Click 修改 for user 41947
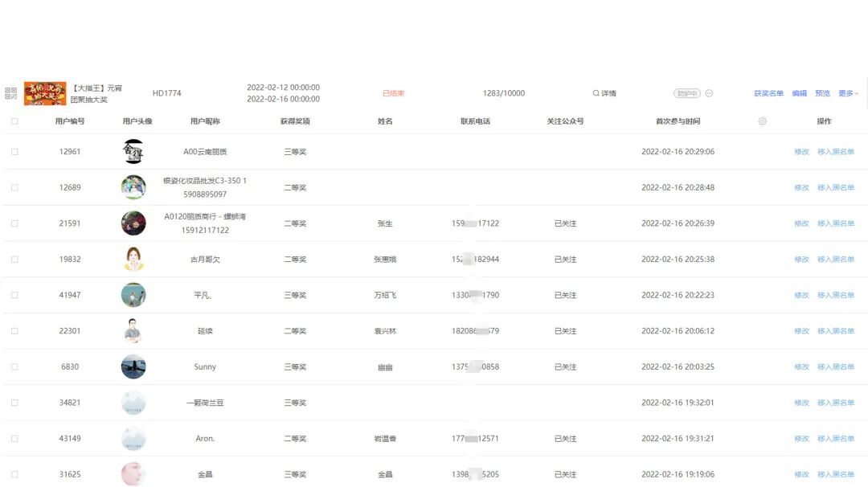Screen dimensions: 868x487 pyautogui.click(x=801, y=295)
